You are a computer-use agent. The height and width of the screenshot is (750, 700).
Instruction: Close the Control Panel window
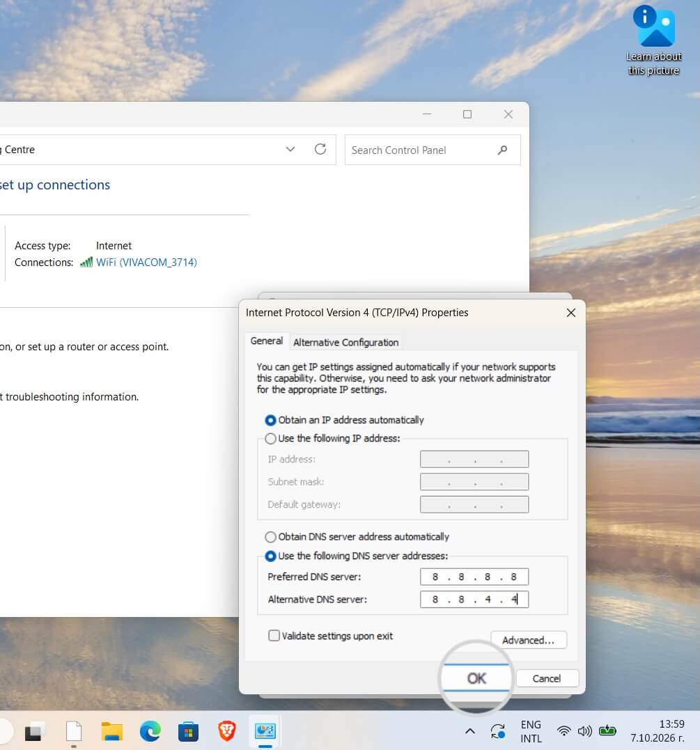click(x=508, y=114)
